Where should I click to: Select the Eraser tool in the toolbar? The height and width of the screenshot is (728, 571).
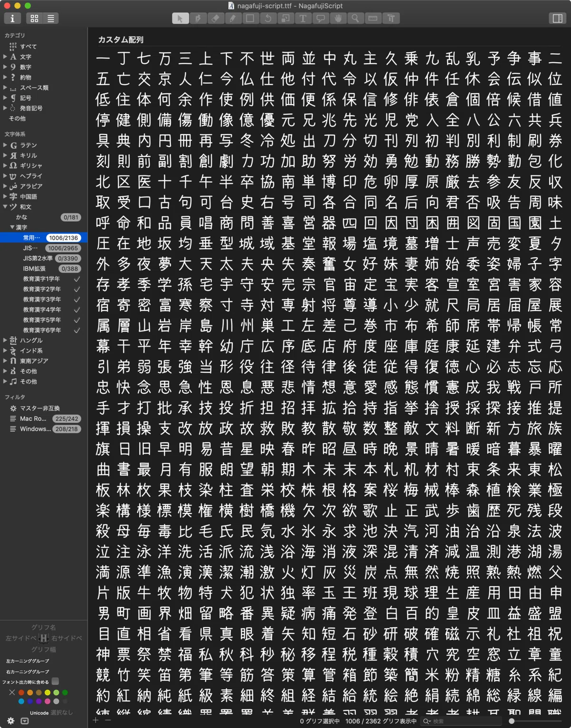point(215,19)
